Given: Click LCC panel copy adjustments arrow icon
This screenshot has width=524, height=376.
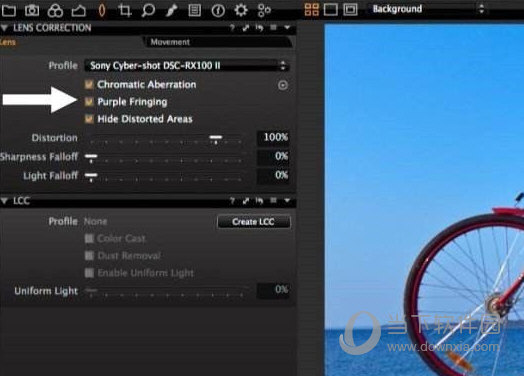Looking at the screenshot, I should [246, 201].
